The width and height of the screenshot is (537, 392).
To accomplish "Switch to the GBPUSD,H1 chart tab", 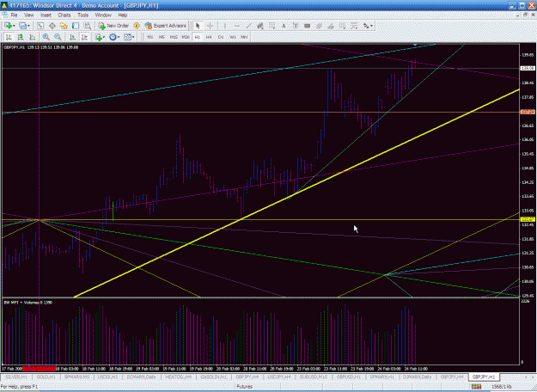I will point(349,377).
